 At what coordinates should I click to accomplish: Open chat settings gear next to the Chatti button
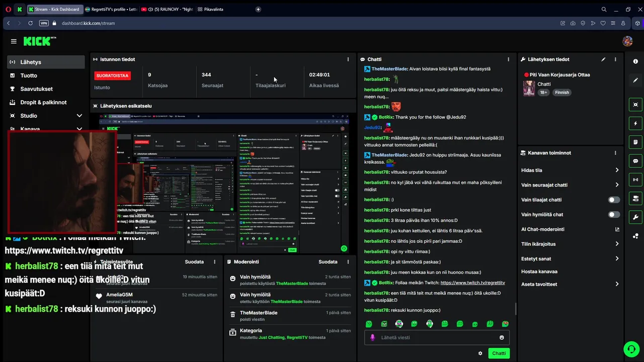(480, 353)
